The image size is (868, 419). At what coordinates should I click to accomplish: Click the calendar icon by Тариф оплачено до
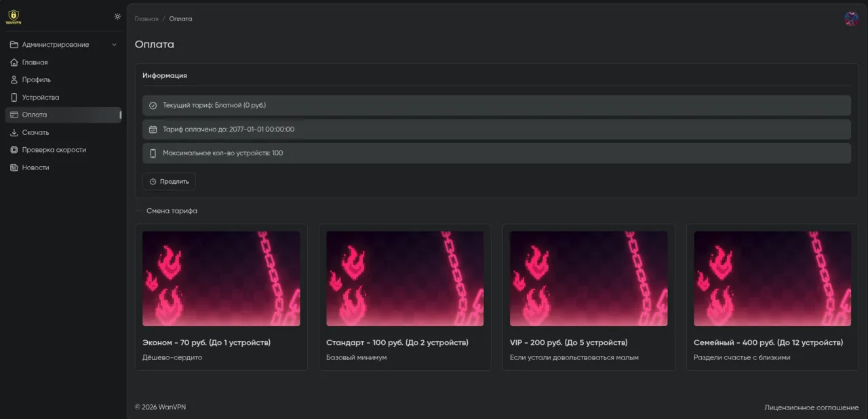pyautogui.click(x=153, y=129)
